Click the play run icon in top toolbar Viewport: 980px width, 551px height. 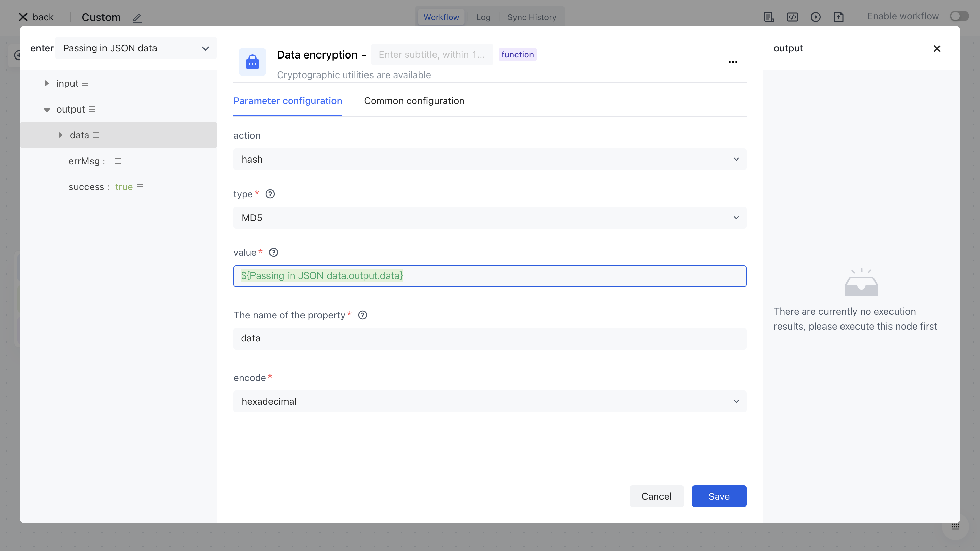(815, 17)
